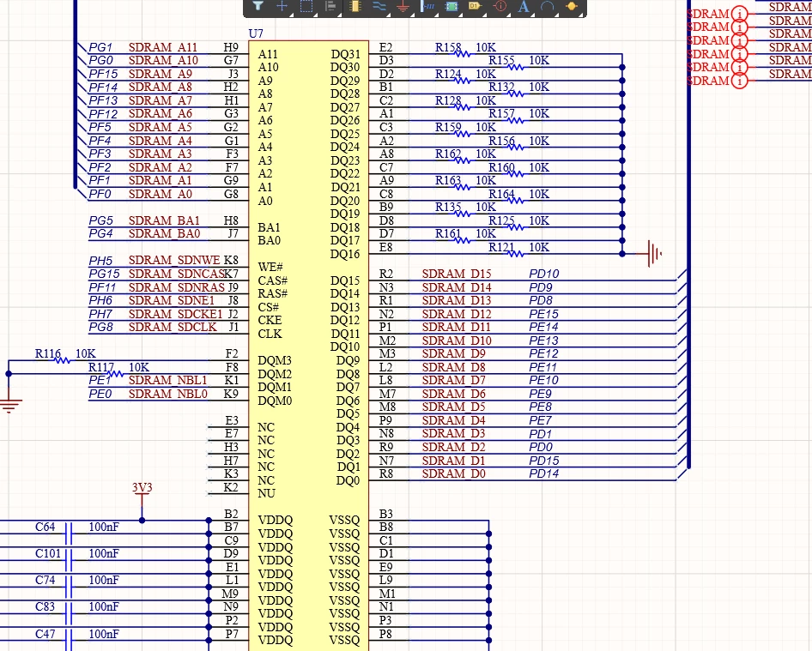Select the Parameter Set directive tool
This screenshot has height=651, width=812.
click(x=500, y=6)
